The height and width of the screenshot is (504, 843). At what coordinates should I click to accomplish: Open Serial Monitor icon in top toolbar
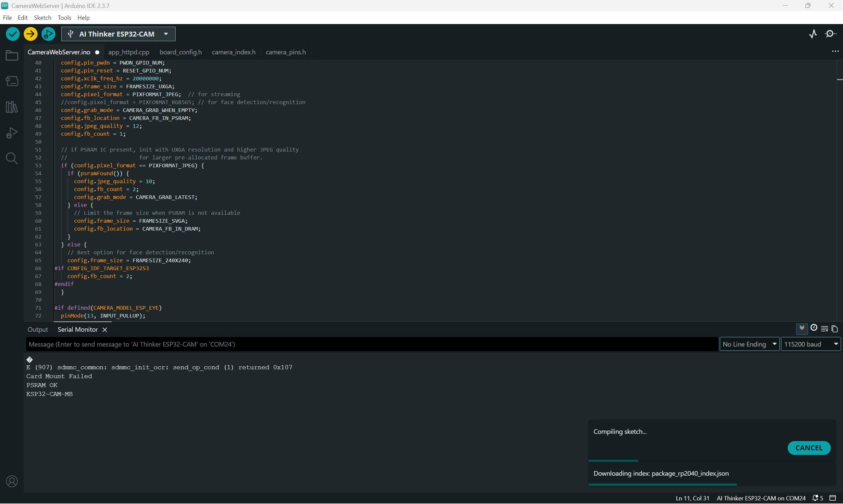830,34
